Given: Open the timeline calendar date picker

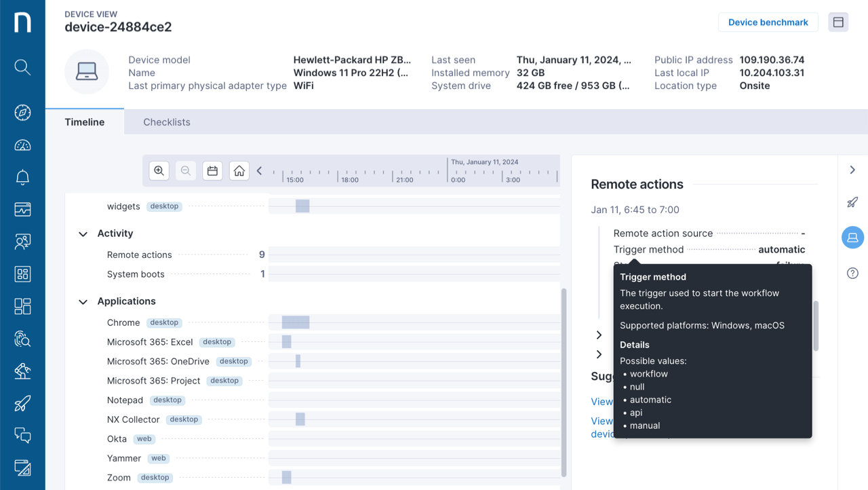Looking at the screenshot, I should [x=212, y=171].
